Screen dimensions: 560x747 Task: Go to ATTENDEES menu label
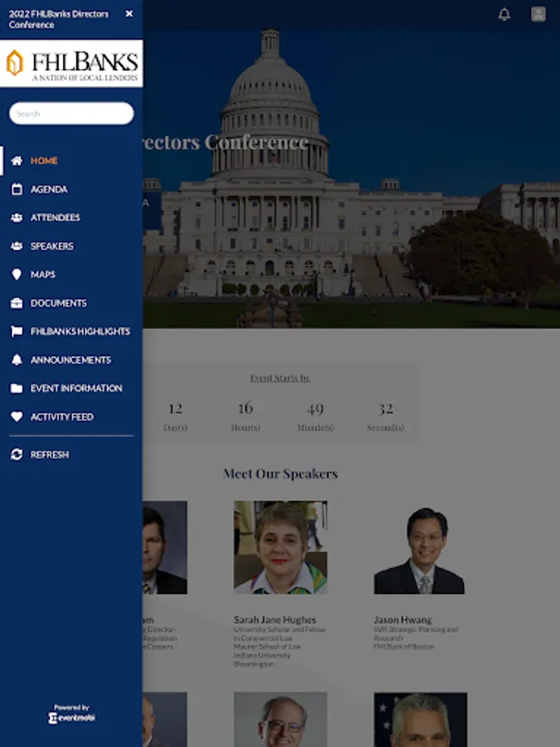56,217
